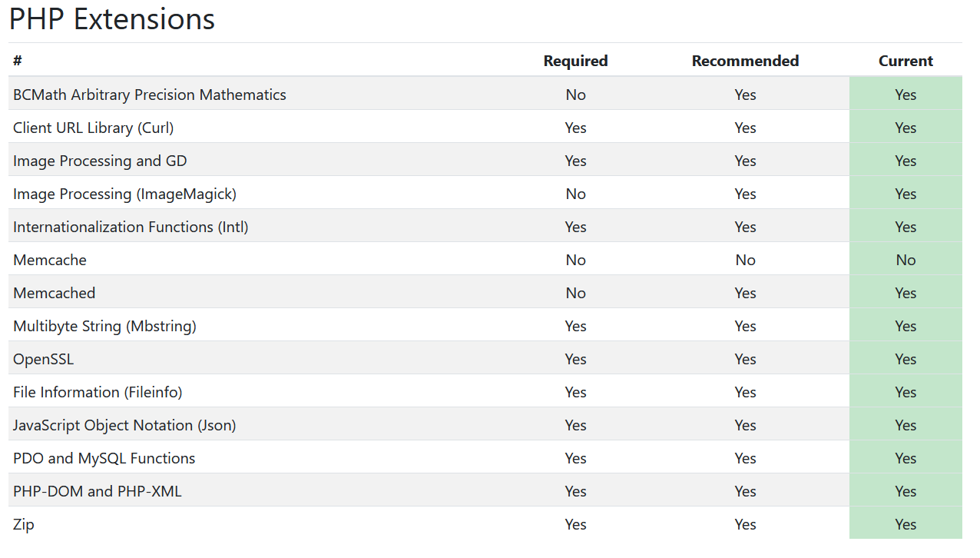The image size is (980, 558).
Task: Select the PDO and MySQL Functions label
Action: coord(104,458)
